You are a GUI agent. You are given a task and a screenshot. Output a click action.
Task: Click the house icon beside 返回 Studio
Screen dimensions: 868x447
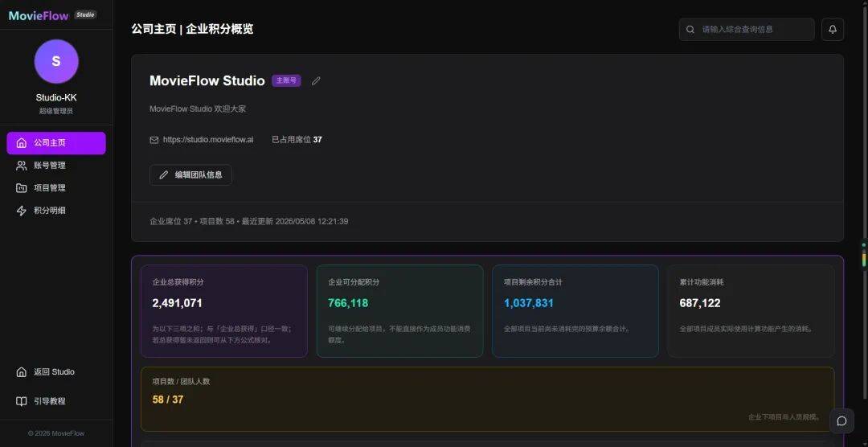tap(22, 372)
